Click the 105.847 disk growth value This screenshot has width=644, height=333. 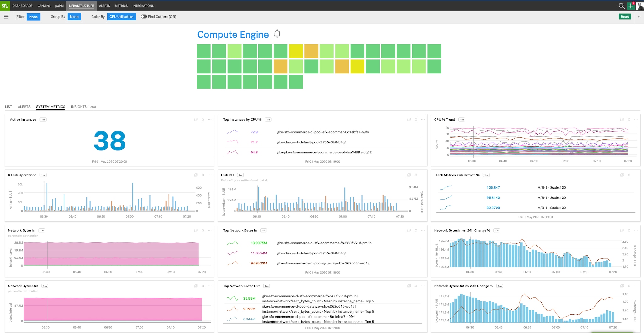click(493, 188)
